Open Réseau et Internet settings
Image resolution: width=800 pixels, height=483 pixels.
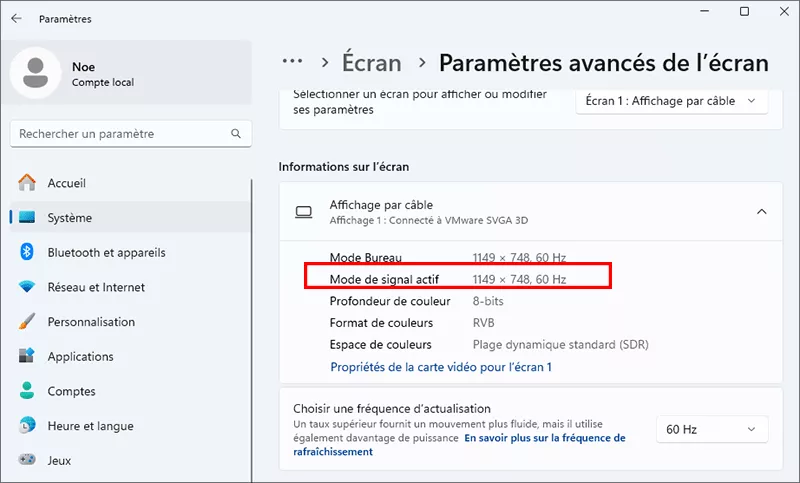point(130,287)
